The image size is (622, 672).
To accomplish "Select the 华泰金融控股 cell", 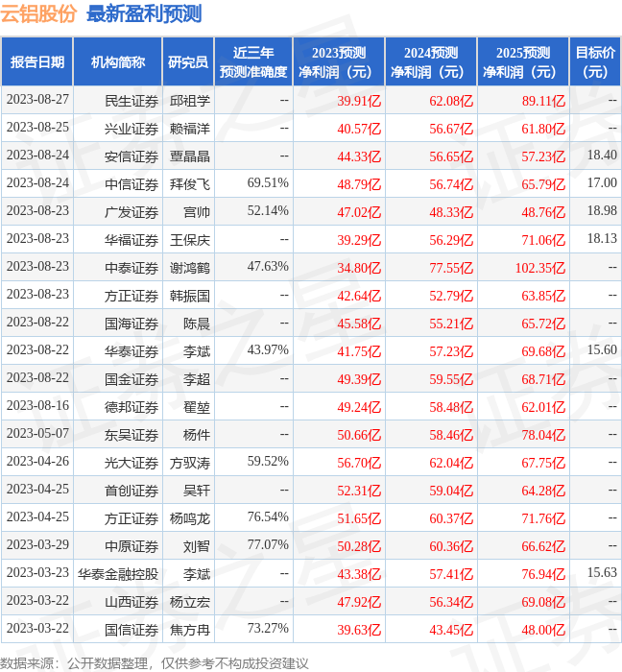I will [118, 574].
